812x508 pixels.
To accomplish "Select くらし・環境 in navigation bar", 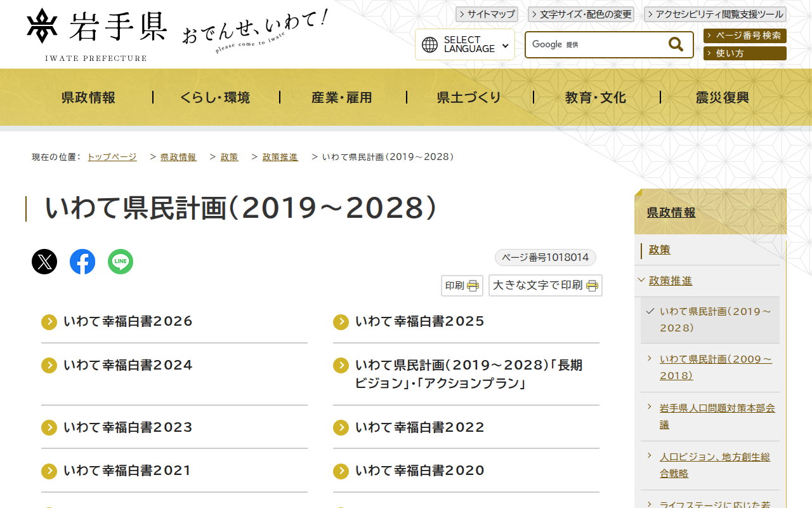I will click(215, 98).
